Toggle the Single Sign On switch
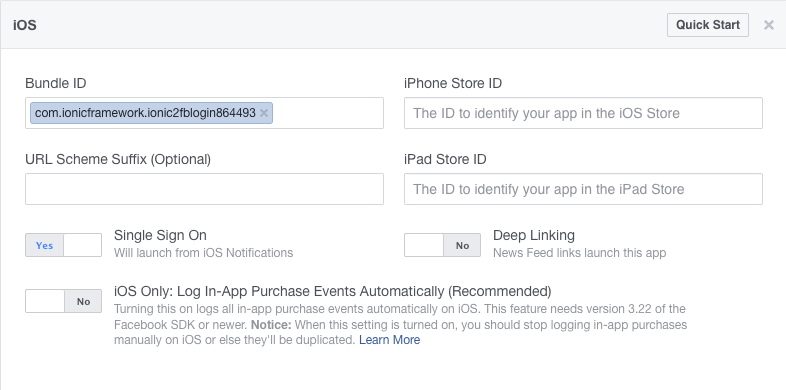Viewport: 786px width, 390px height. tap(64, 245)
